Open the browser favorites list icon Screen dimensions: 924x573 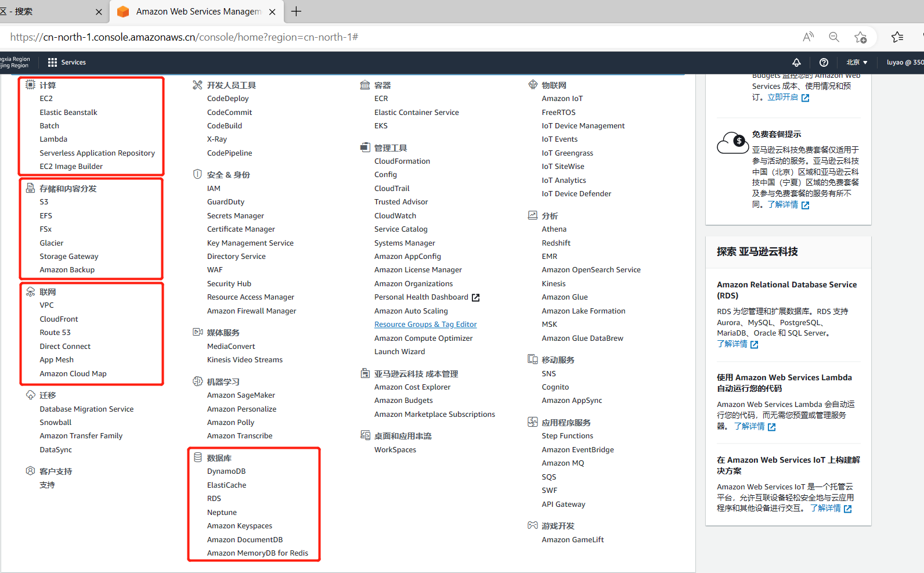(897, 37)
